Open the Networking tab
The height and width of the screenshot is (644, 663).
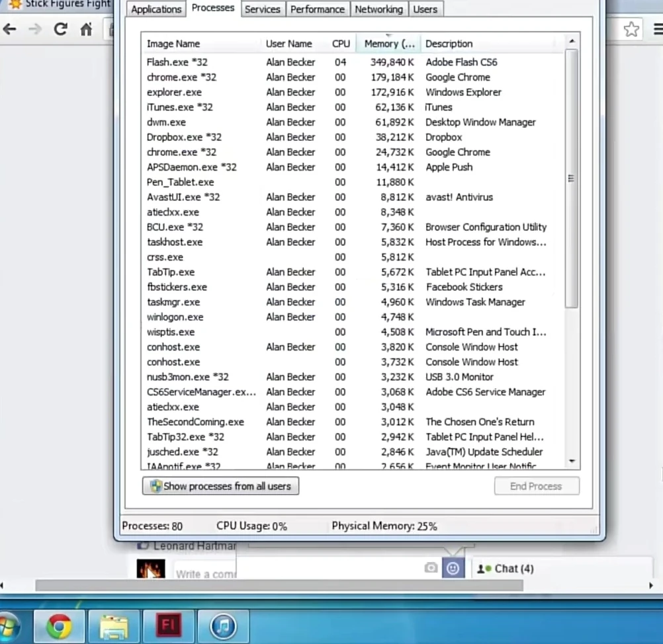(x=379, y=9)
